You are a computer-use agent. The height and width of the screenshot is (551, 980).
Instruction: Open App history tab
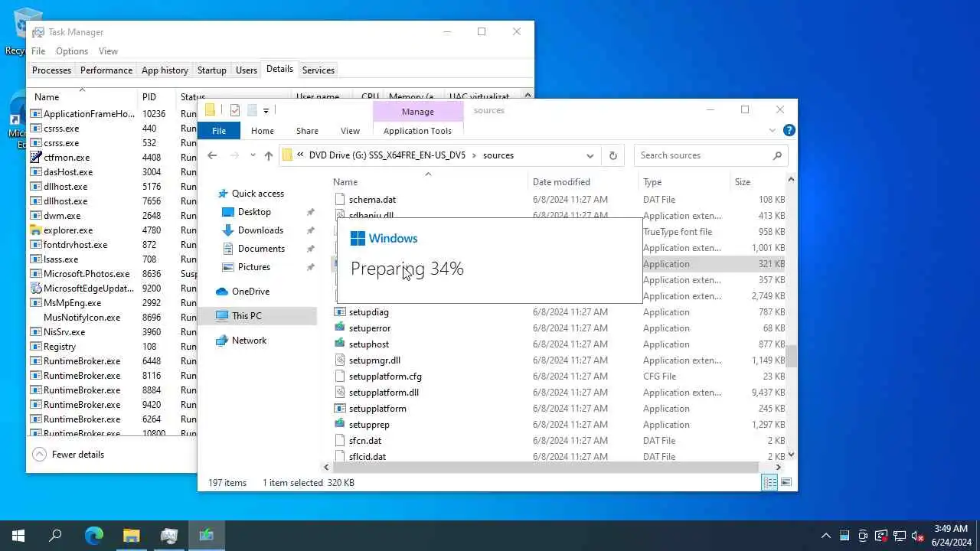pyautogui.click(x=165, y=70)
